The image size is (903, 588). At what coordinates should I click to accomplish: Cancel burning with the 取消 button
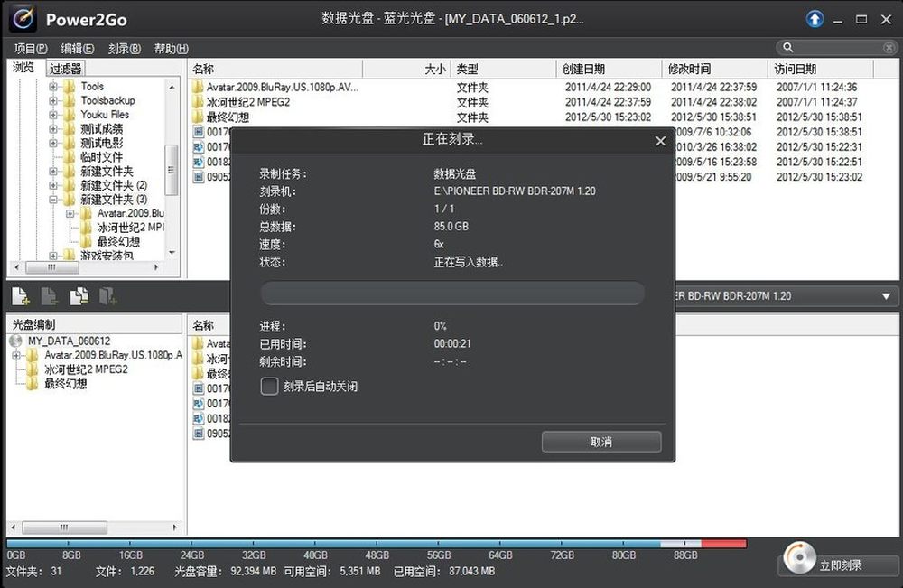[601, 442]
